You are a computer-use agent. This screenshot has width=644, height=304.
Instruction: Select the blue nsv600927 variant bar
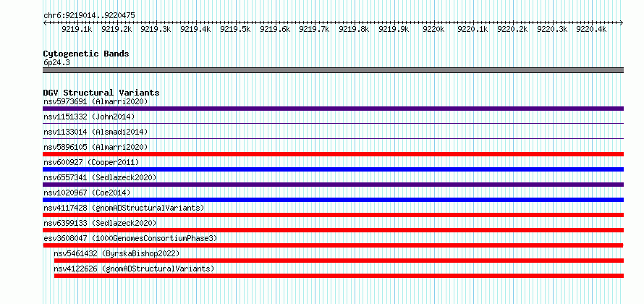pos(333,169)
